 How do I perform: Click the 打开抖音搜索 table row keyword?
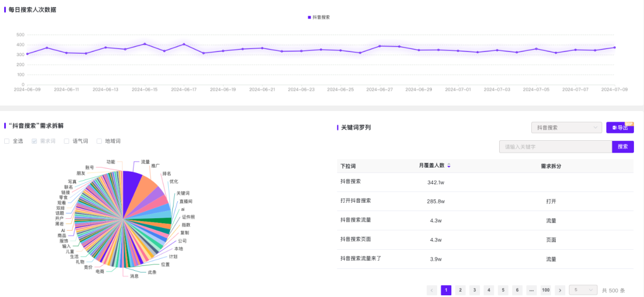point(355,200)
